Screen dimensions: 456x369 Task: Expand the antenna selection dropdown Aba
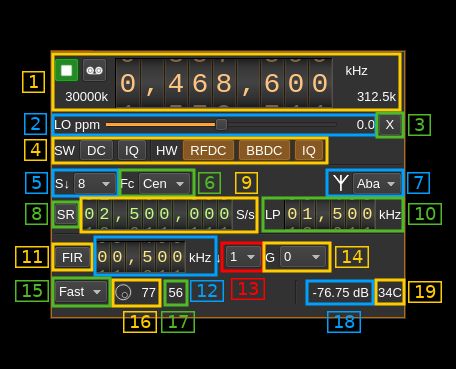point(376,184)
